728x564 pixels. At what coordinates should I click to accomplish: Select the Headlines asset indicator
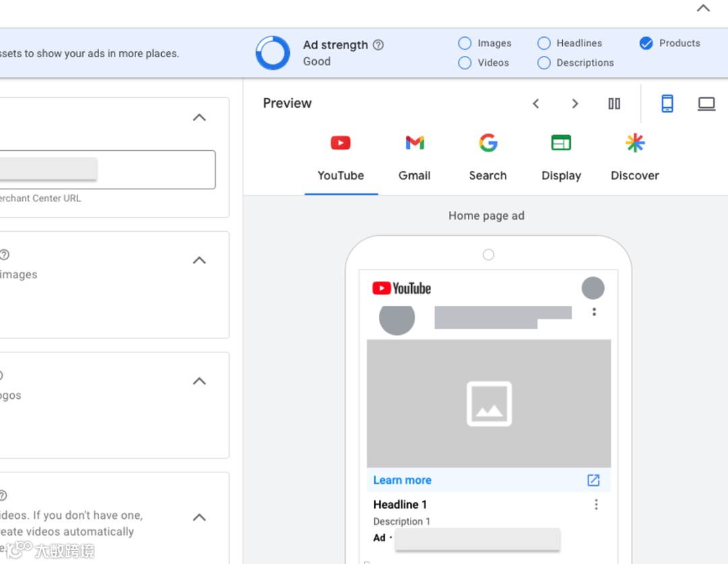(544, 43)
